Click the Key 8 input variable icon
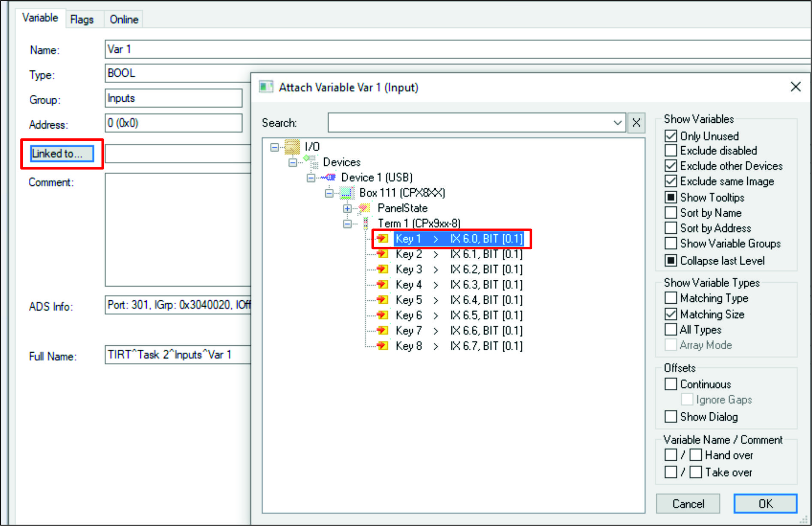This screenshot has width=812, height=526. pos(382,346)
